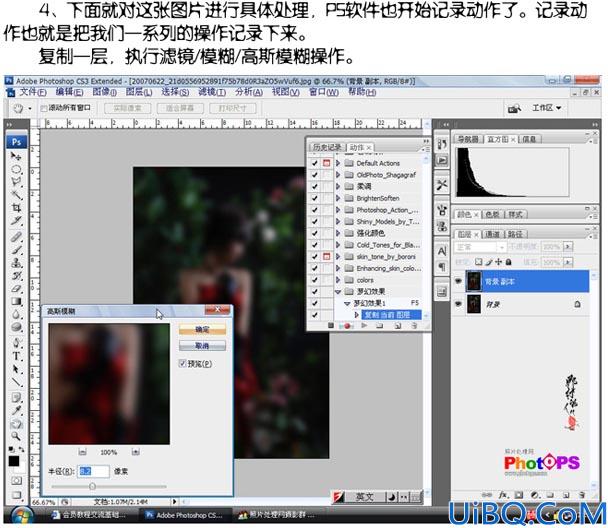Select the Pen tool
This screenshot has height=528, width=608.
coord(16,342)
